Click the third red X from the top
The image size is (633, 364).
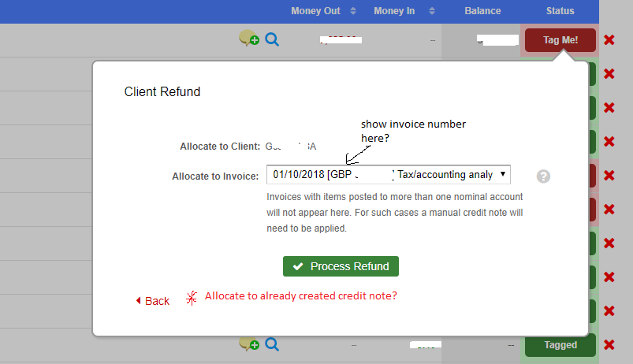(609, 107)
